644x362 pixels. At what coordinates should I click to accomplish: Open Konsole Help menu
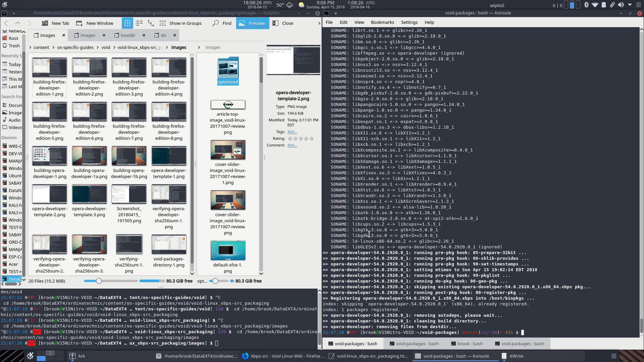tap(429, 22)
